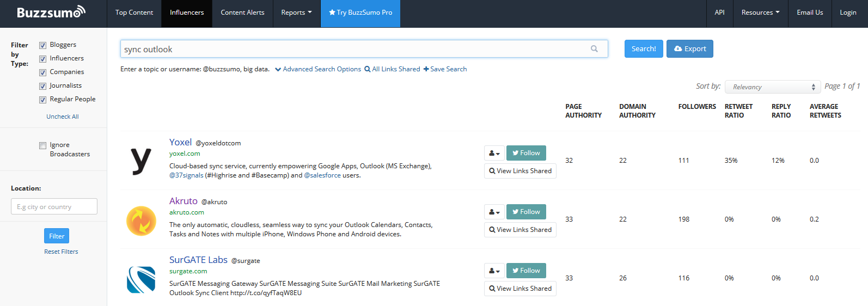Follow Akruto on Twitter

526,212
